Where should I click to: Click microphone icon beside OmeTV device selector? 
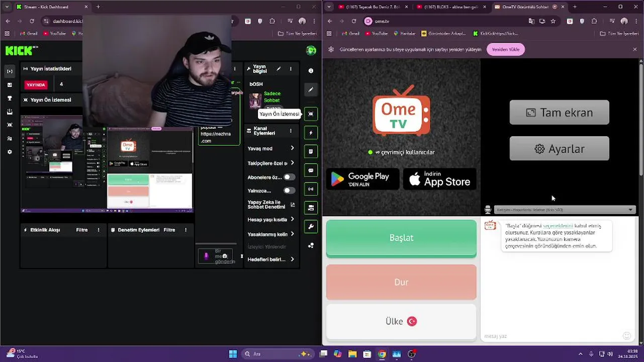point(487,210)
